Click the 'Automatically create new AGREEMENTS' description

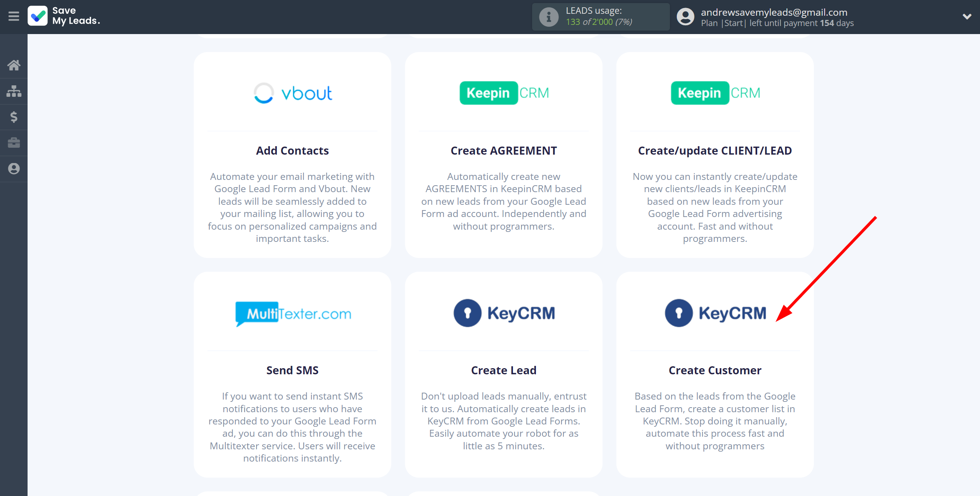pyautogui.click(x=504, y=201)
